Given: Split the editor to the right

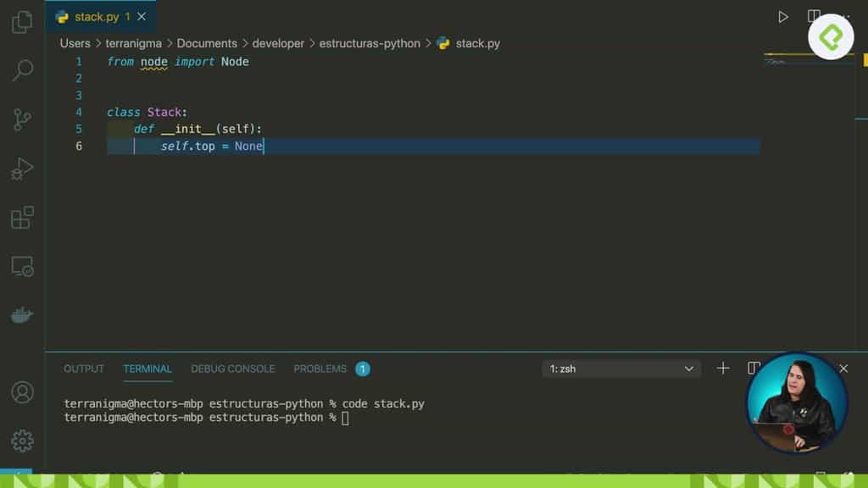Looking at the screenshot, I should coord(813,16).
